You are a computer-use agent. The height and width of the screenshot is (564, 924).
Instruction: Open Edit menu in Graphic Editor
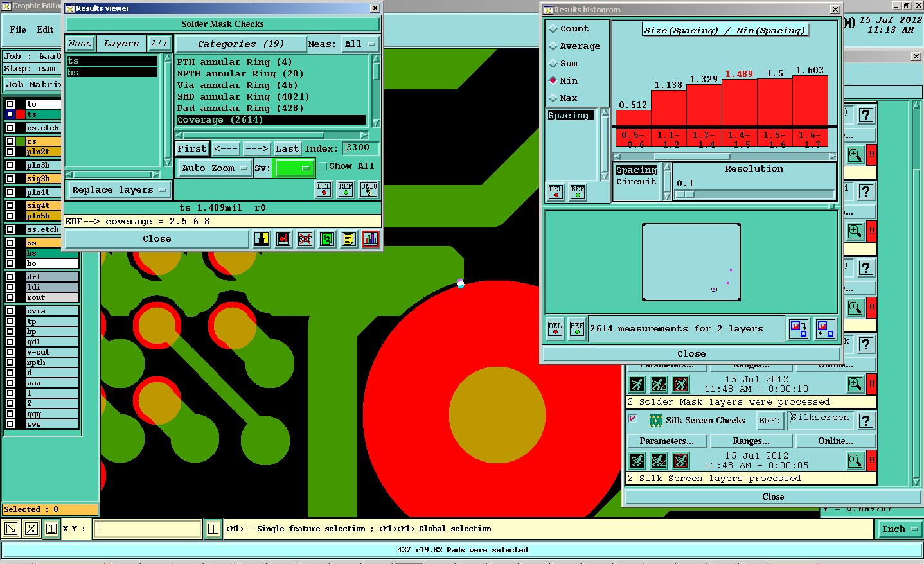[45, 30]
